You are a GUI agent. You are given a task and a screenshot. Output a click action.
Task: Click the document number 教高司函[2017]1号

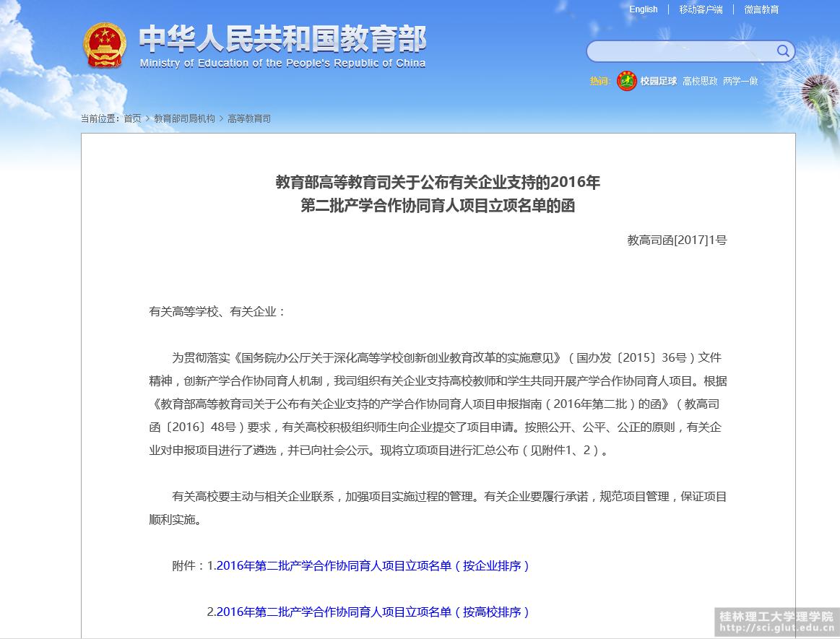click(x=677, y=240)
